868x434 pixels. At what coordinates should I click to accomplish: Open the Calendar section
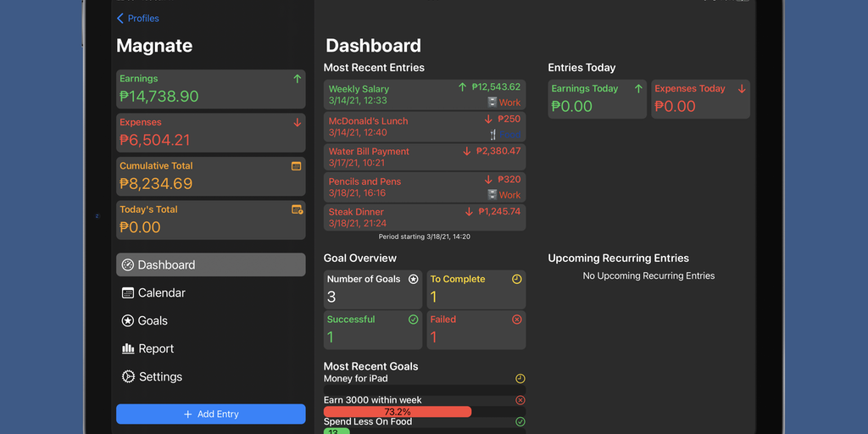(x=210, y=292)
